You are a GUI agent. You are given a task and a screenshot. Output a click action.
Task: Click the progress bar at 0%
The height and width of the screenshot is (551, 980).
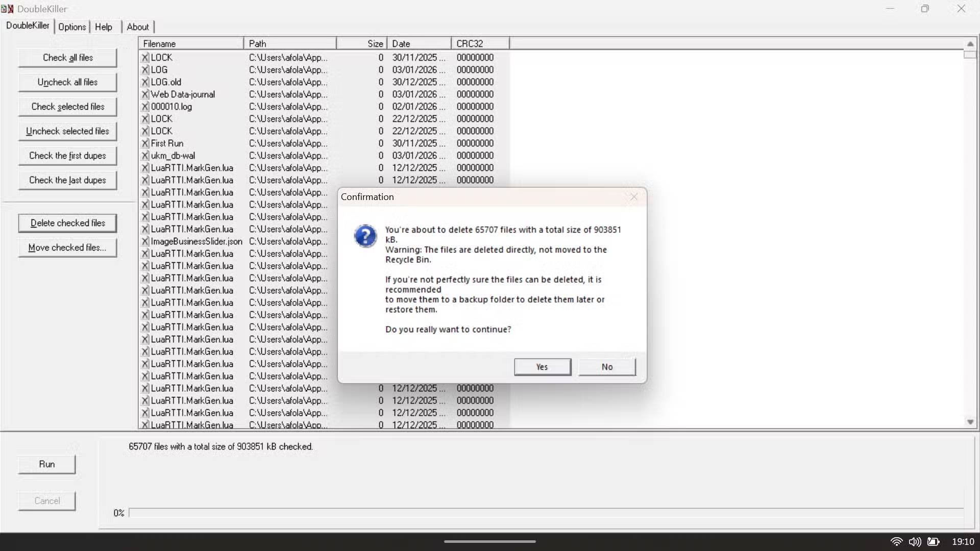click(x=545, y=513)
